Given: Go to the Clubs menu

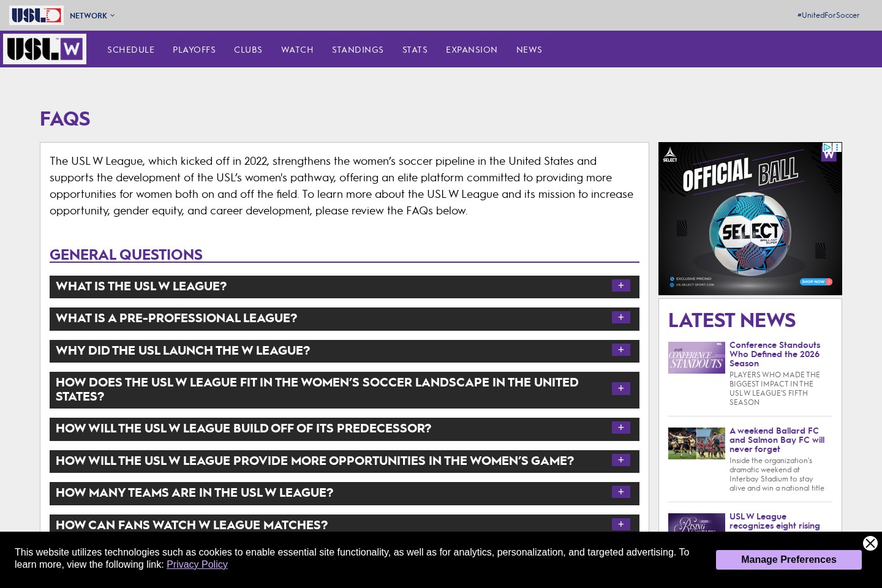Looking at the screenshot, I should pyautogui.click(x=248, y=50).
